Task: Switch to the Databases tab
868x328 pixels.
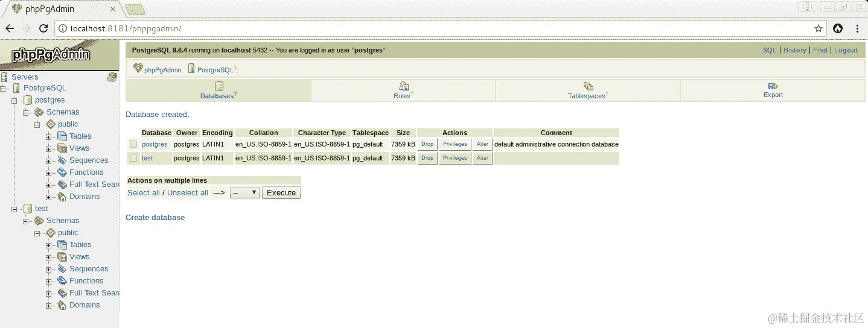Action: pos(219,90)
